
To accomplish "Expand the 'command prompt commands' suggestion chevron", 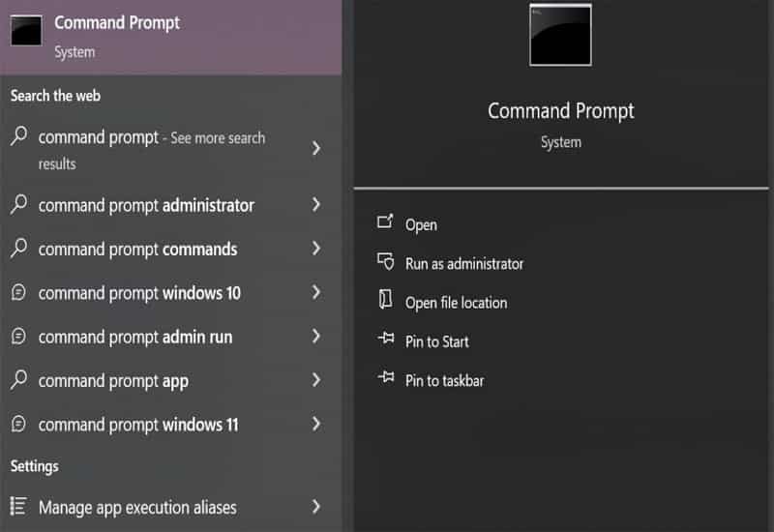I will (316, 249).
